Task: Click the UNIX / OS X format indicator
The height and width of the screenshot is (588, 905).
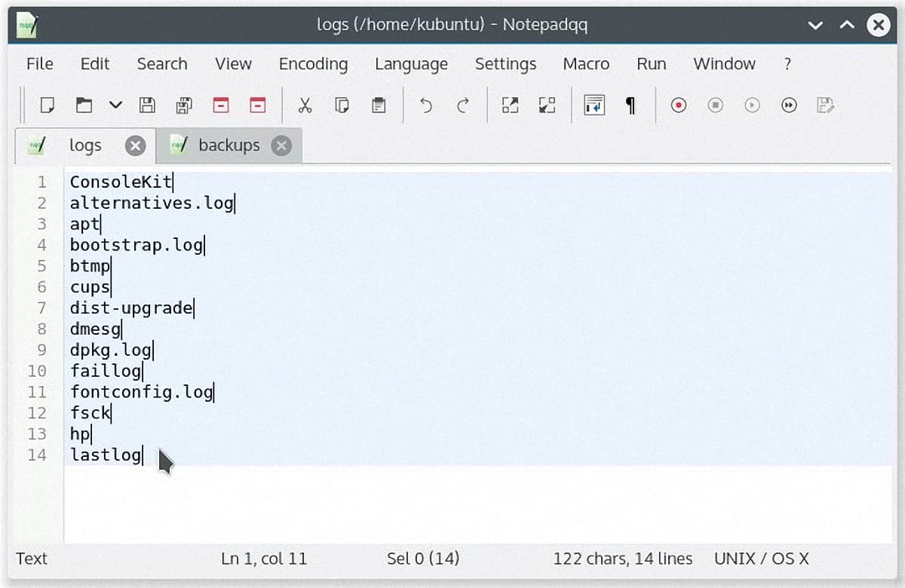Action: coord(762,559)
